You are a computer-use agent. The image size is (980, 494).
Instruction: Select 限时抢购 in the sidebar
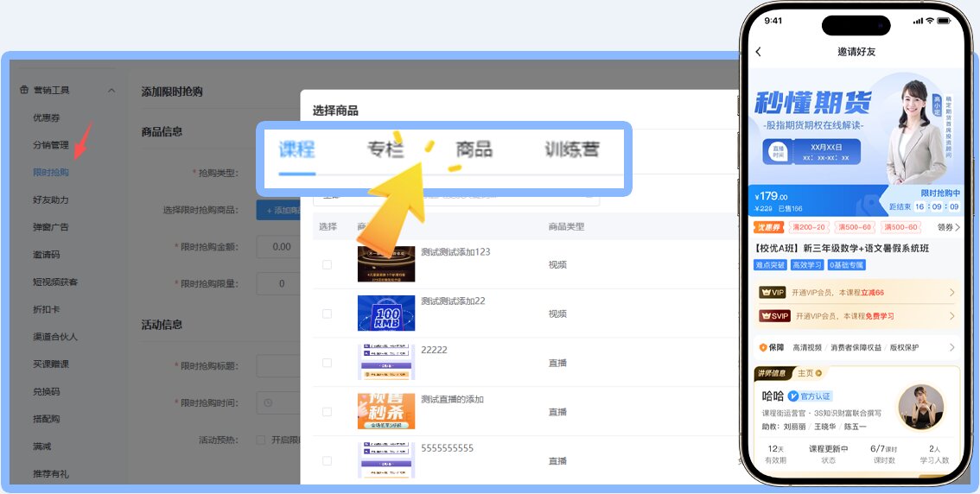coord(51,173)
